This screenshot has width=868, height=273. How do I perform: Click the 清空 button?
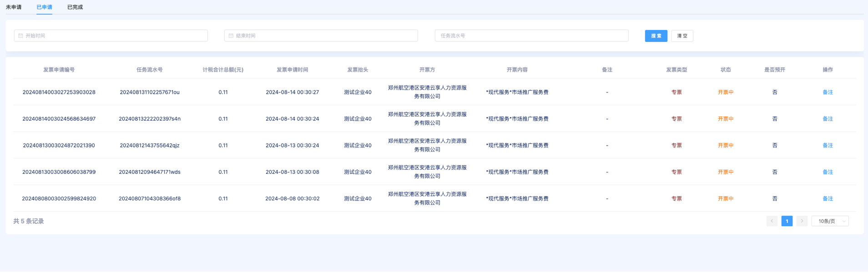(x=682, y=36)
